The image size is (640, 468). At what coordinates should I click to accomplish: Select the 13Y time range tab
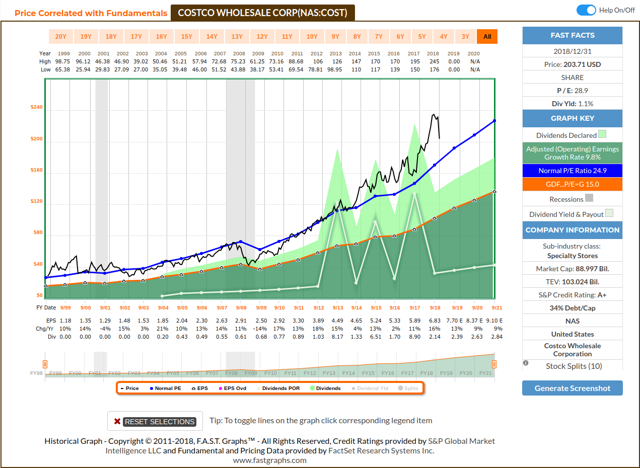point(237,36)
